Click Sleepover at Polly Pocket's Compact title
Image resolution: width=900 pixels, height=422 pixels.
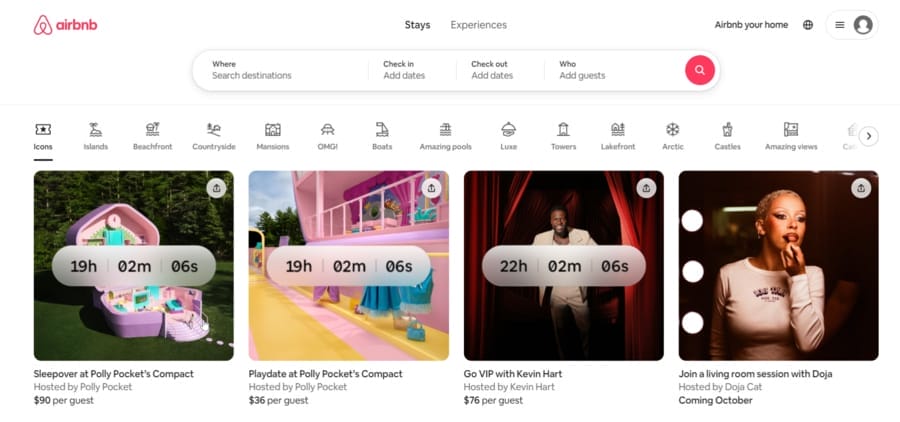(x=114, y=374)
